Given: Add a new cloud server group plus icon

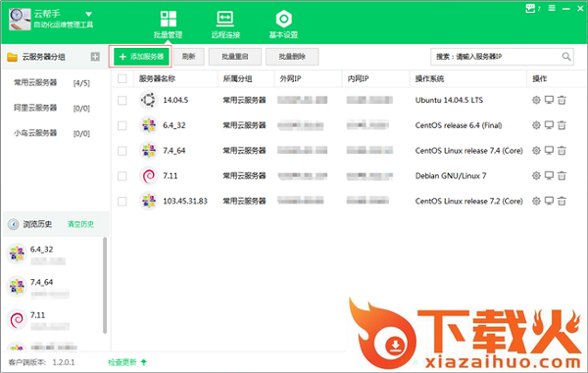Looking at the screenshot, I should pos(95,57).
